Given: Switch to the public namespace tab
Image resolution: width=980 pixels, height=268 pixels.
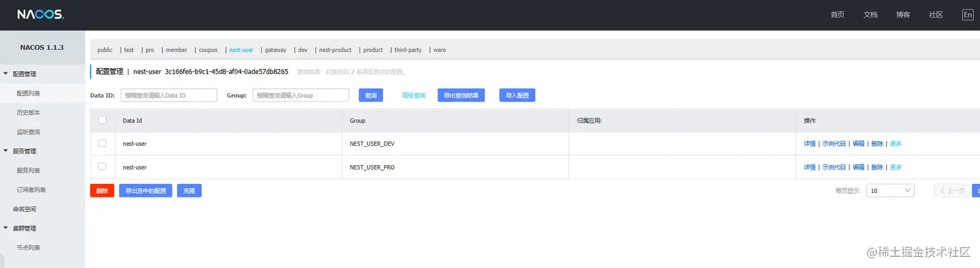Looking at the screenshot, I should [105, 50].
